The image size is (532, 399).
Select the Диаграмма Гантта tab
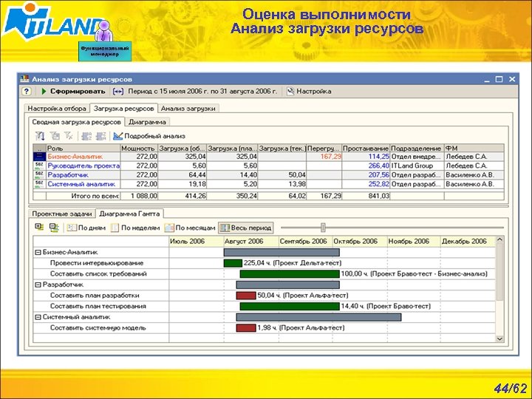pyautogui.click(x=129, y=214)
